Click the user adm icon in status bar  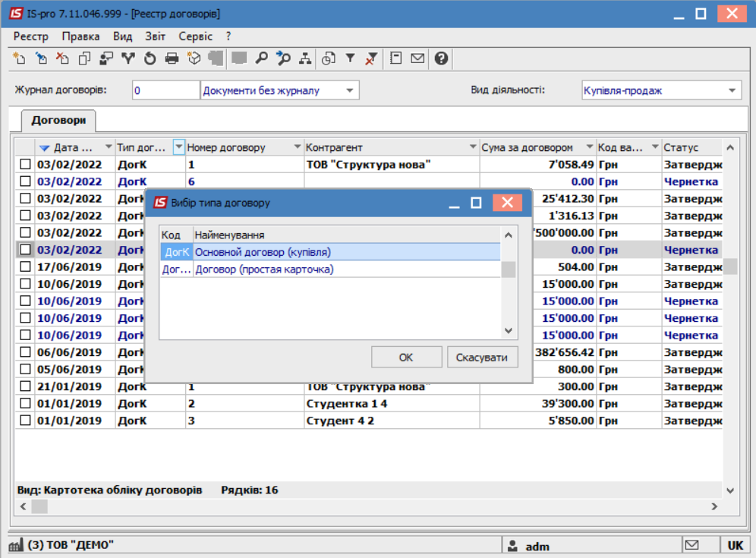[x=512, y=546]
